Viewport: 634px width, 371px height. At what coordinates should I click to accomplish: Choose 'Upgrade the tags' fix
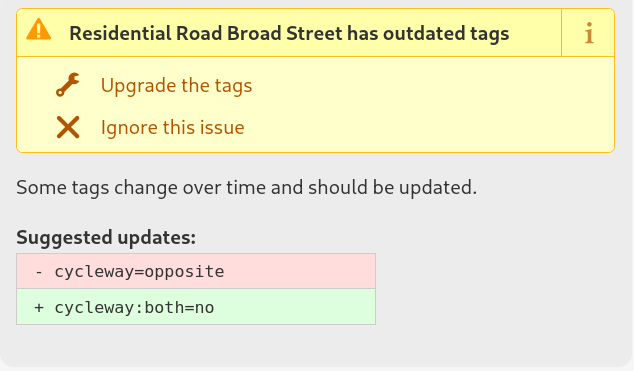tap(176, 85)
